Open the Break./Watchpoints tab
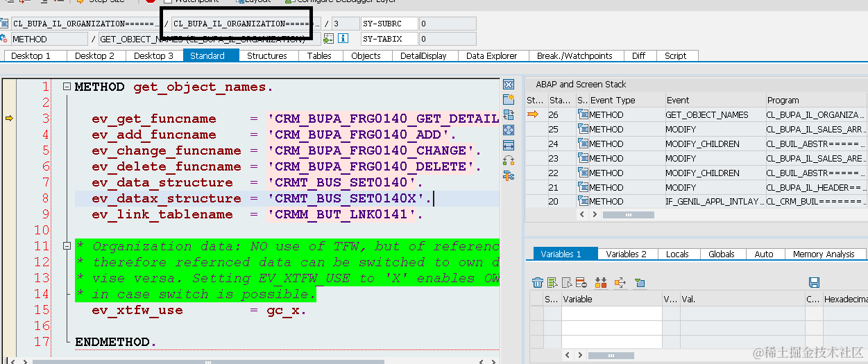The height and width of the screenshot is (364, 868). (x=575, y=55)
